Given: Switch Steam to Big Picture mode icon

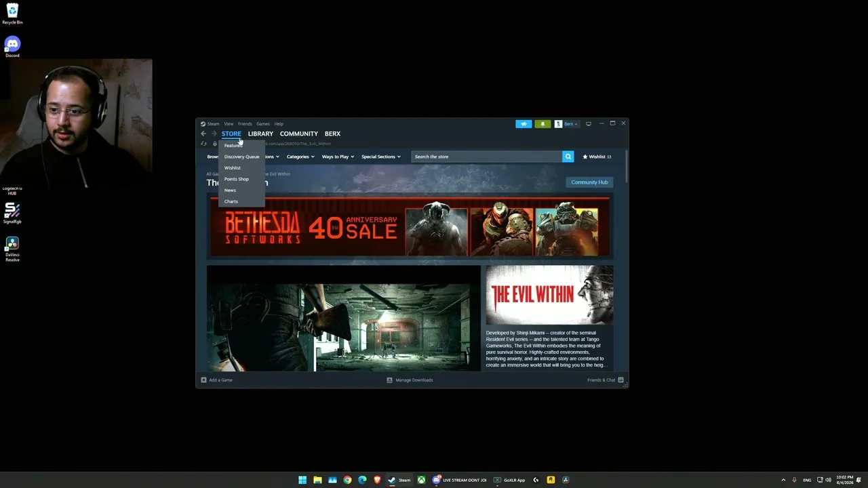Looking at the screenshot, I should (589, 124).
